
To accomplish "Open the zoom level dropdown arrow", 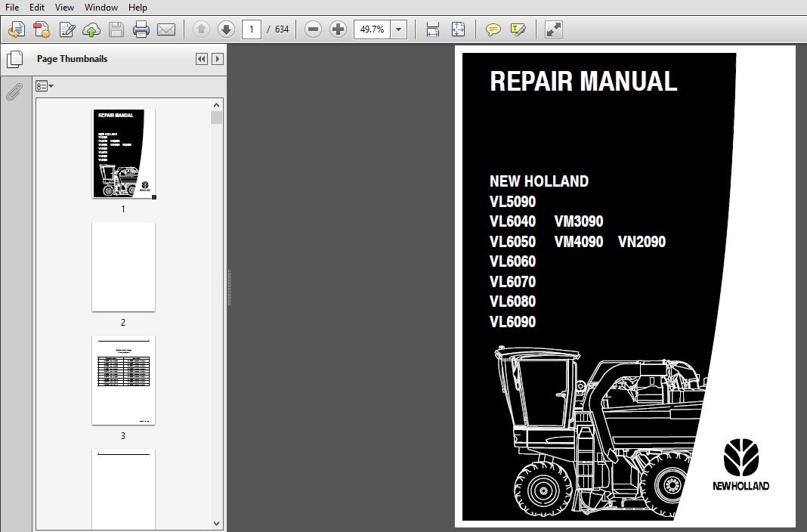I will point(398,29).
